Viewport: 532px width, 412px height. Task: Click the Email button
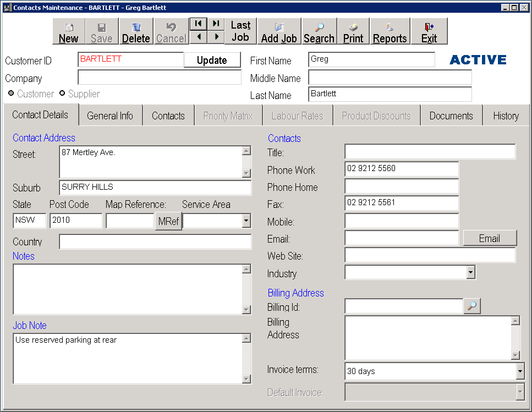click(x=489, y=238)
